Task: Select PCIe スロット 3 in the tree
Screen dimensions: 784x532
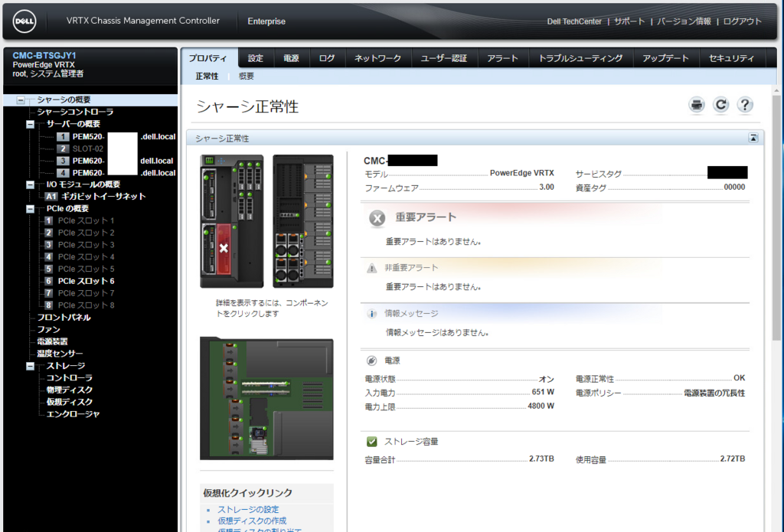Action: 86,245
